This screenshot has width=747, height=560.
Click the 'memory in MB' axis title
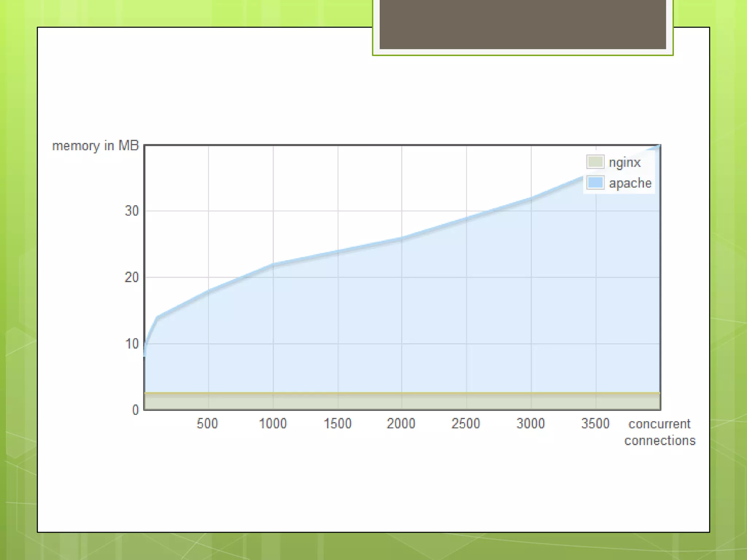click(95, 146)
